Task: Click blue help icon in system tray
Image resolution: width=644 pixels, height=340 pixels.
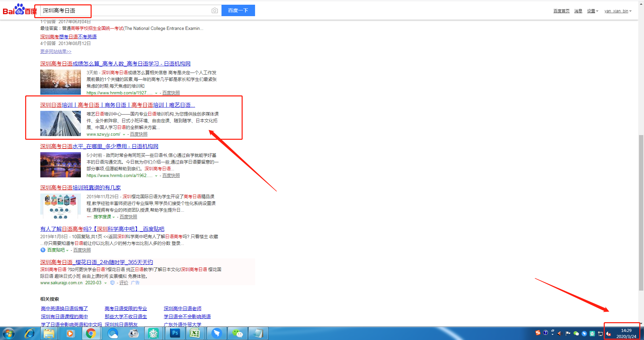Action: pos(545,333)
